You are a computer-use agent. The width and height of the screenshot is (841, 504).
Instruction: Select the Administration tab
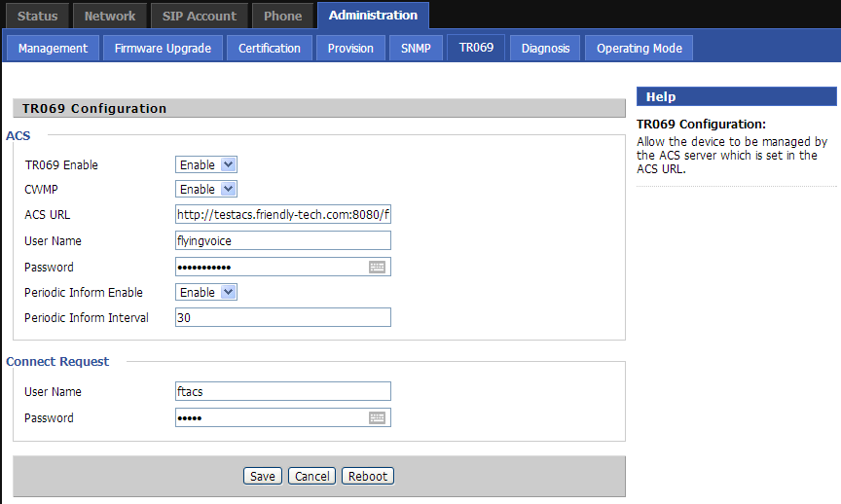tap(374, 15)
